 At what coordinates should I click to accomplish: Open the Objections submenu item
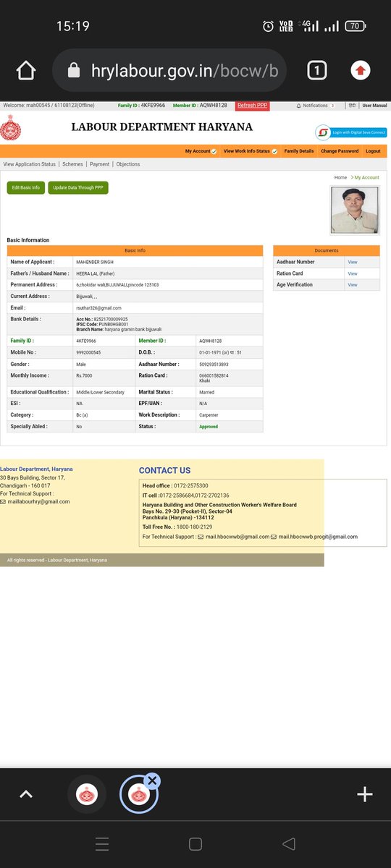128,164
